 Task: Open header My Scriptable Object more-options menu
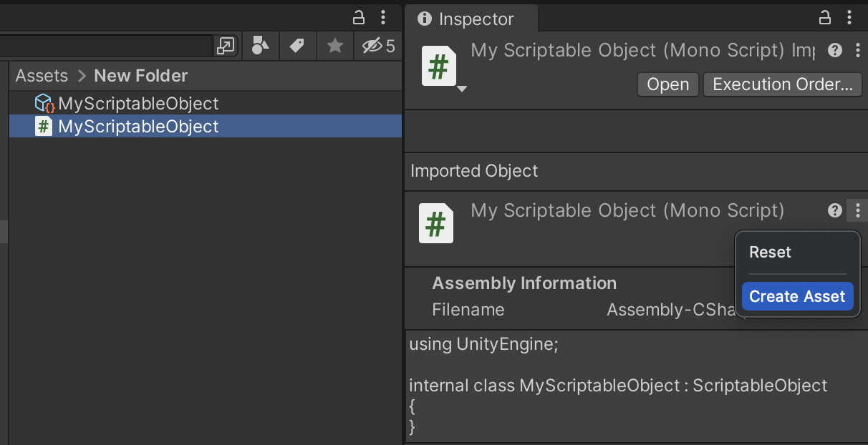857,51
